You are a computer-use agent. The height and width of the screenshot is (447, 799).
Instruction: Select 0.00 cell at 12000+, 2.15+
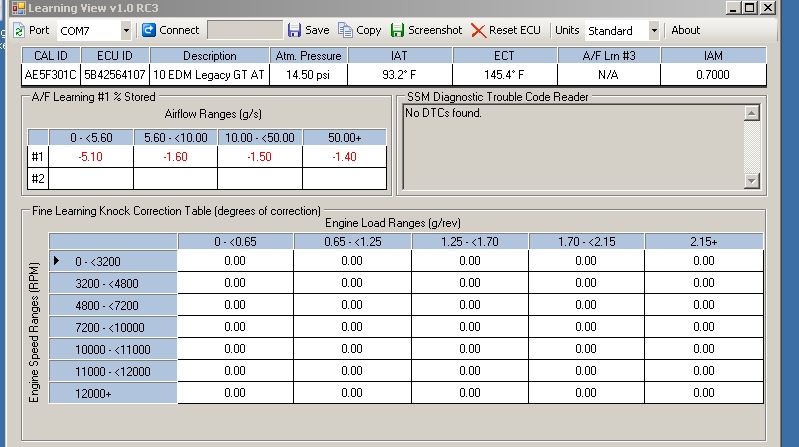(704, 393)
